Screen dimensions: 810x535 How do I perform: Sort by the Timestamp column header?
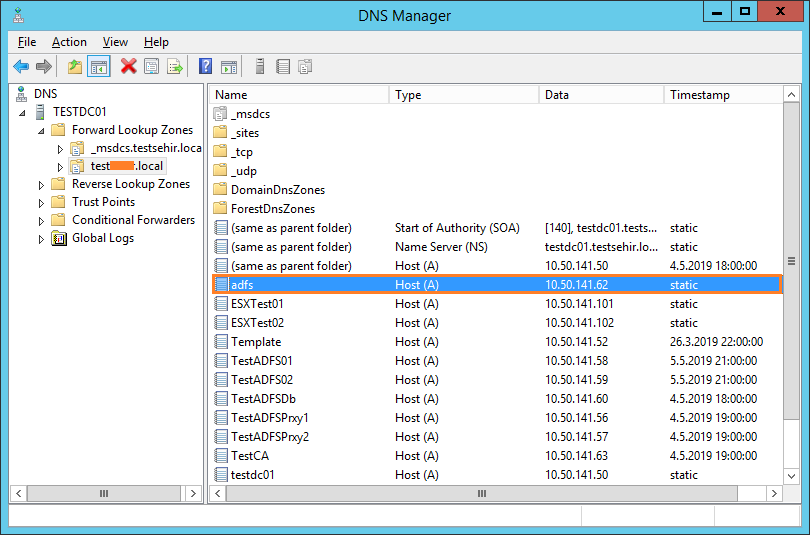pyautogui.click(x=723, y=95)
